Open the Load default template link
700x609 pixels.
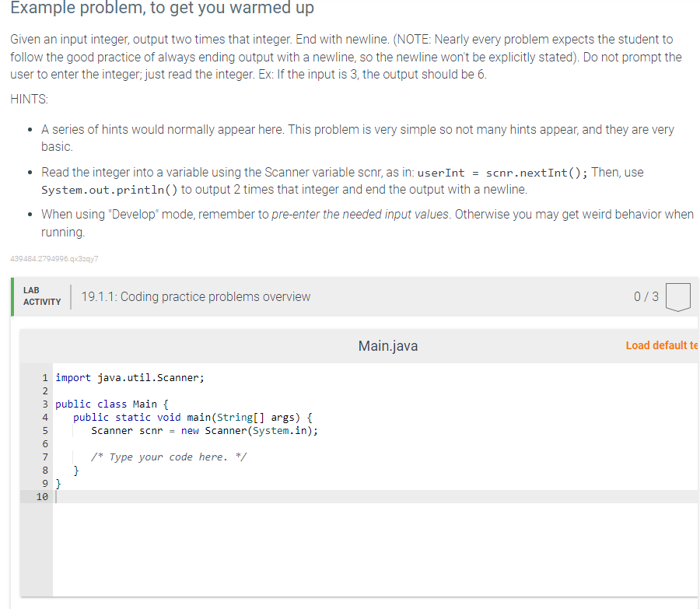[662, 345]
